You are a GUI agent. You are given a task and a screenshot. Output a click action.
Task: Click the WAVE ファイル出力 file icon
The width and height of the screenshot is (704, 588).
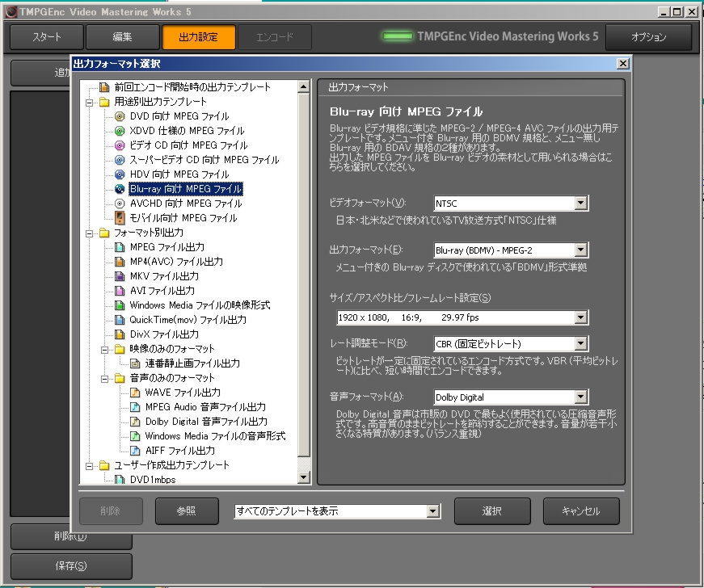coord(135,393)
